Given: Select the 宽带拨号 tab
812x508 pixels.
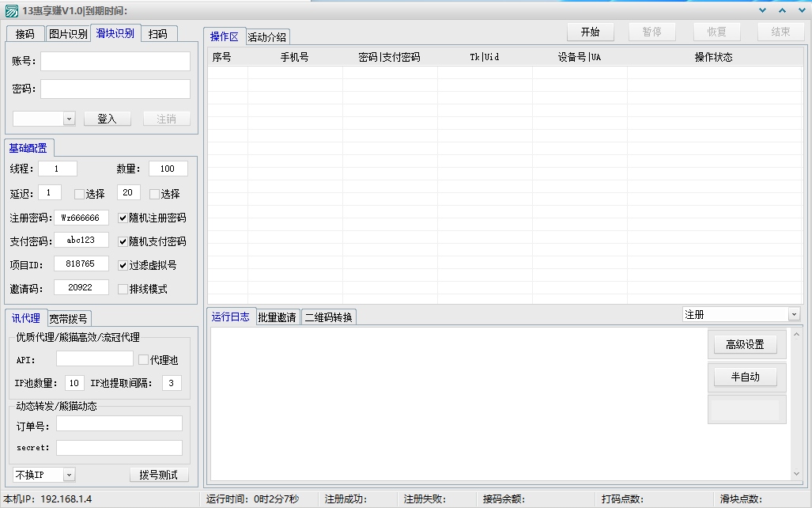Looking at the screenshot, I should tap(70, 319).
